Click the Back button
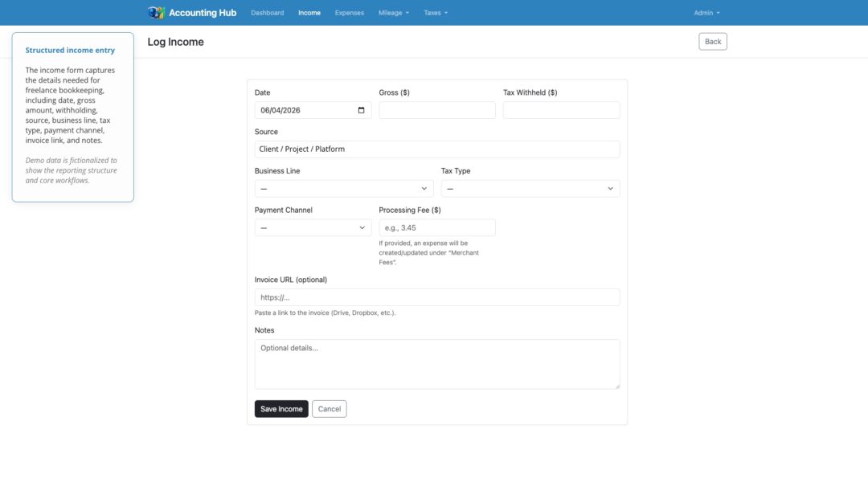The image size is (868, 499). (x=713, y=42)
